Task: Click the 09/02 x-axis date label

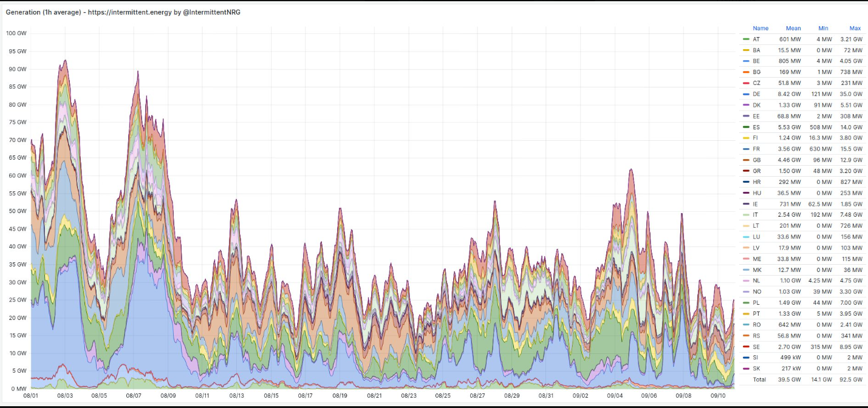Action: click(580, 396)
